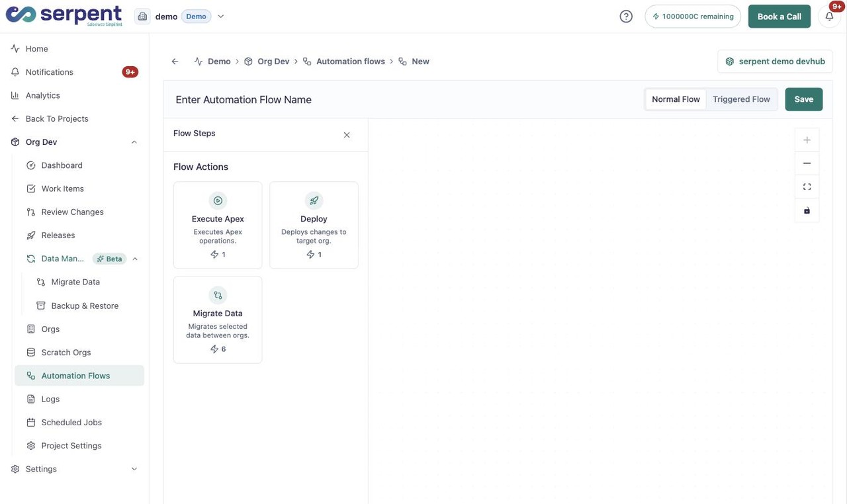This screenshot has width=847, height=504.
Task: Open the serpent demo devhub selector
Action: tap(775, 62)
